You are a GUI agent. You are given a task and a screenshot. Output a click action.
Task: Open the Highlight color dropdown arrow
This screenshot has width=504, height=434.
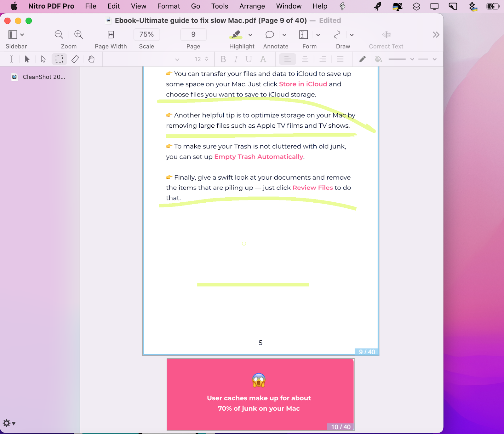click(250, 35)
